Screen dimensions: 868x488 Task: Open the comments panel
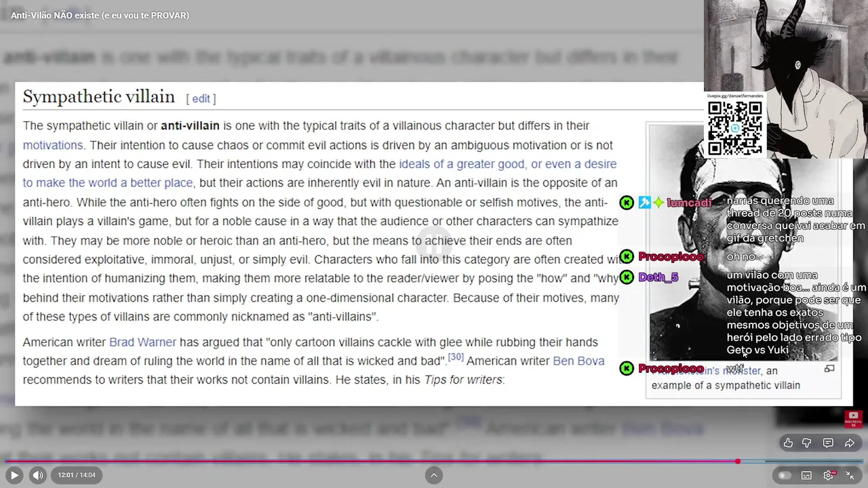click(828, 443)
